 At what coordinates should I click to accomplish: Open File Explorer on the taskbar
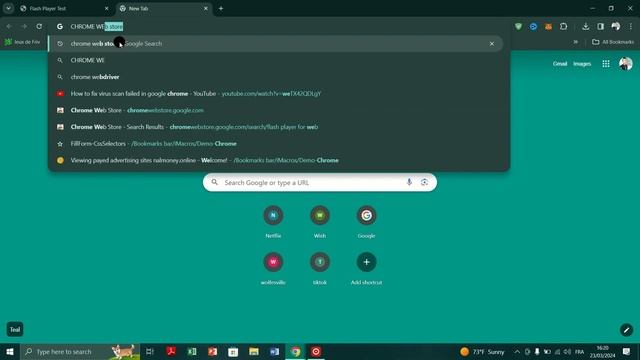tap(254, 351)
